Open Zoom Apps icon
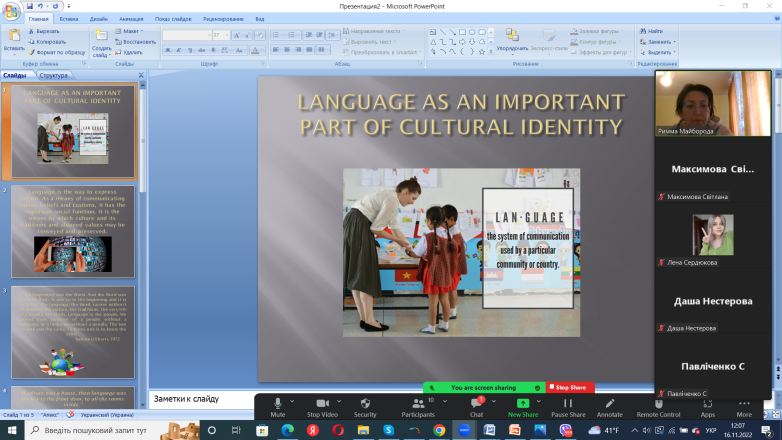The width and height of the screenshot is (782, 440). pyautogui.click(x=707, y=404)
